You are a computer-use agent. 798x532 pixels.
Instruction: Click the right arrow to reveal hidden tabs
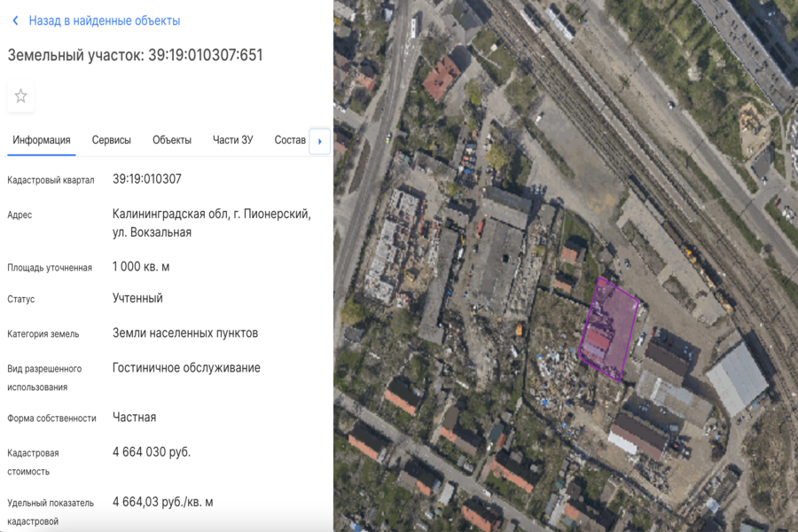click(x=319, y=141)
